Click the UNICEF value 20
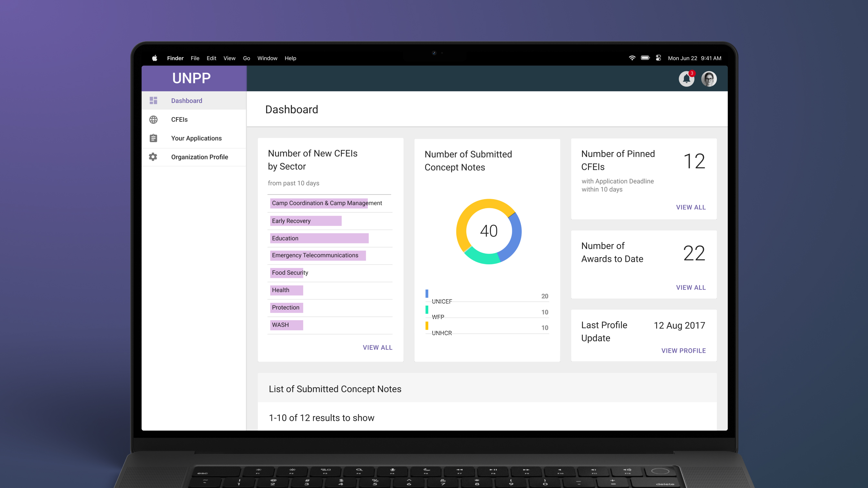 tap(544, 296)
